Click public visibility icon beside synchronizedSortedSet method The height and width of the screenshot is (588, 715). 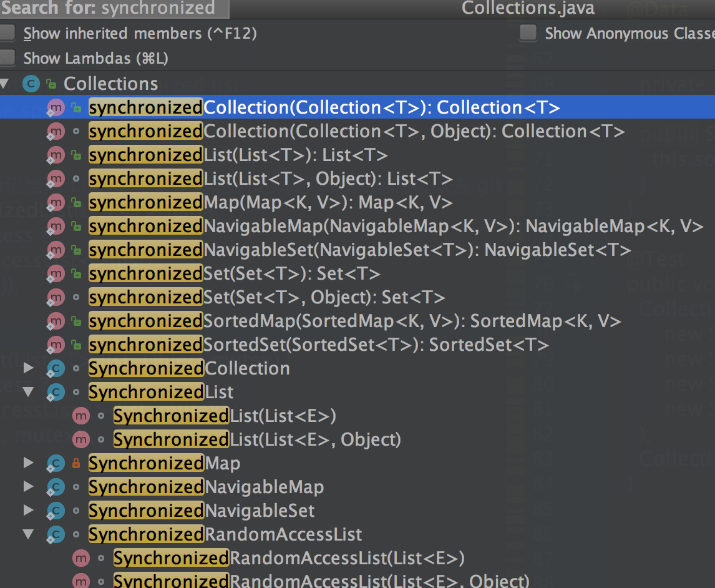point(76,345)
